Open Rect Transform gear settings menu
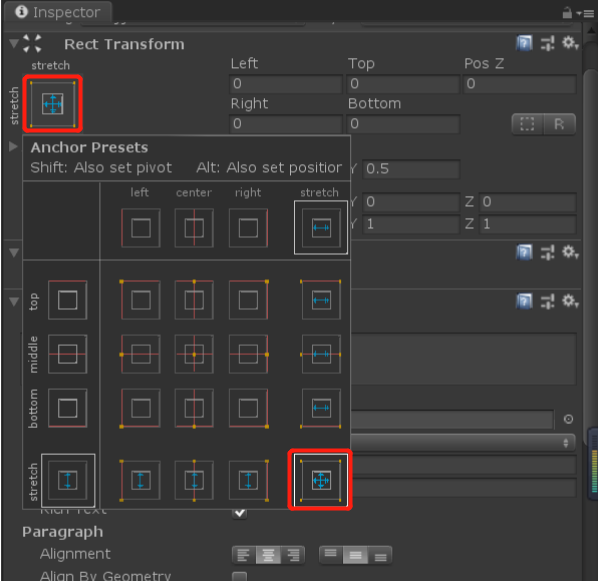This screenshot has height=581, width=598. 570,43
